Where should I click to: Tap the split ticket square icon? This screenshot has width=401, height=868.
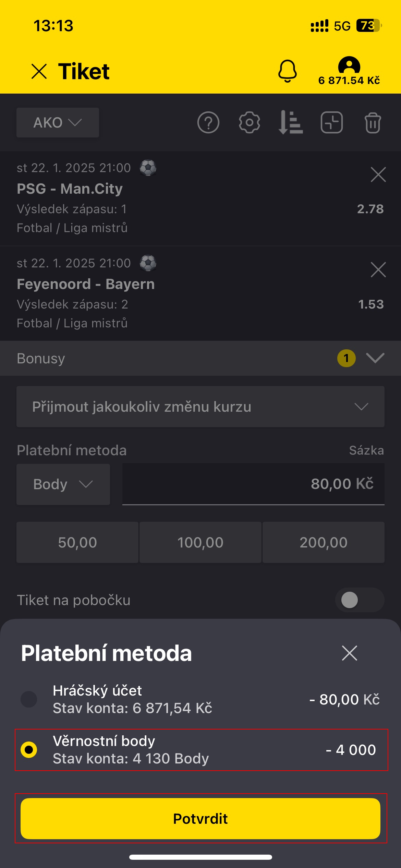pos(331,122)
